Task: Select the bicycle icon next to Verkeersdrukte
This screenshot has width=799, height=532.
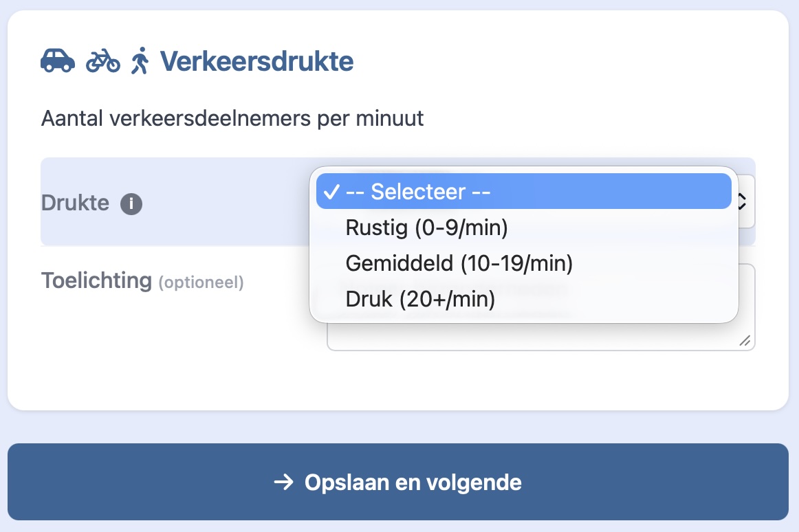Action: coord(102,60)
